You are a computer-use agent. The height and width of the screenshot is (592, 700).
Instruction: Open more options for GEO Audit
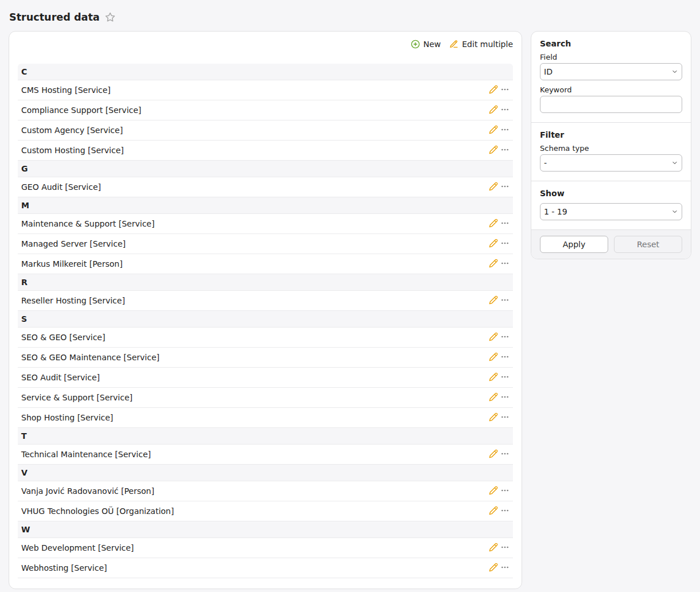(x=505, y=186)
